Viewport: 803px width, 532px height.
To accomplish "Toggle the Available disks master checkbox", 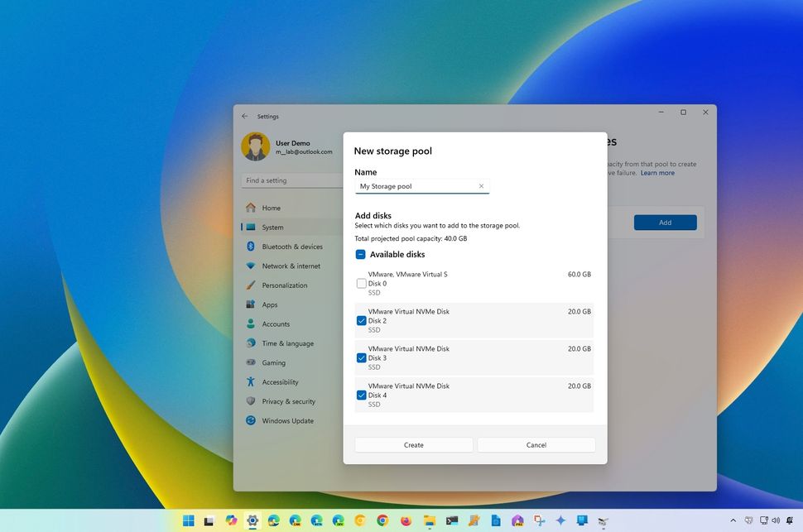I will [x=360, y=254].
